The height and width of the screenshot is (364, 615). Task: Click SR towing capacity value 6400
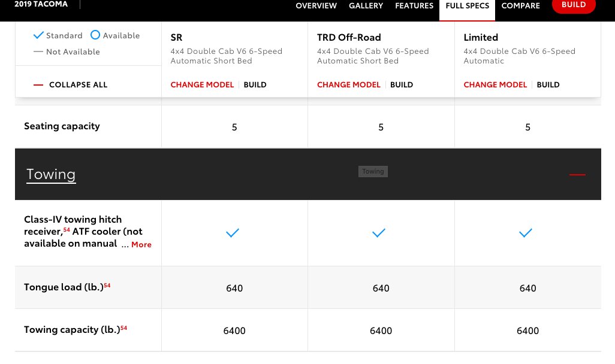pos(234,330)
